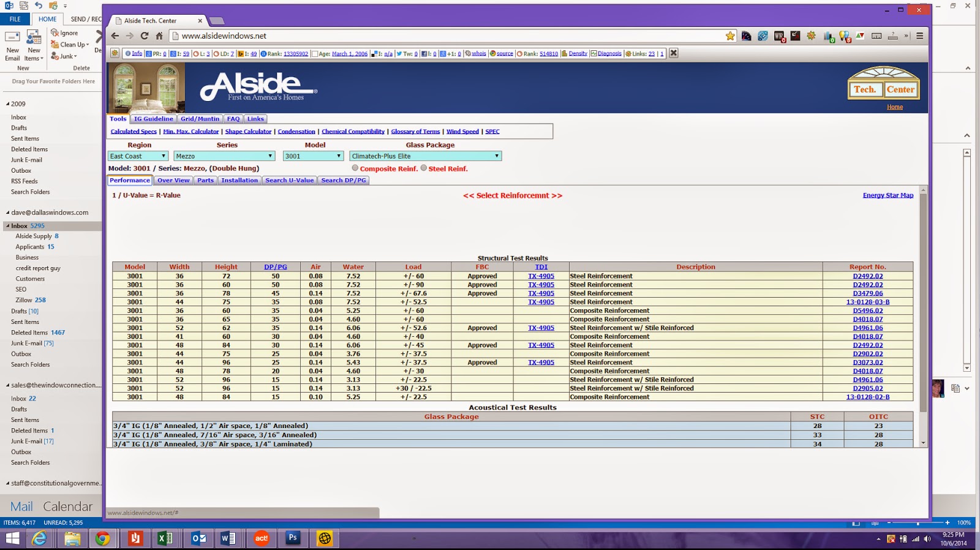Select the Composite Reinf. radio button
This screenshot has height=550, width=980.
point(355,168)
